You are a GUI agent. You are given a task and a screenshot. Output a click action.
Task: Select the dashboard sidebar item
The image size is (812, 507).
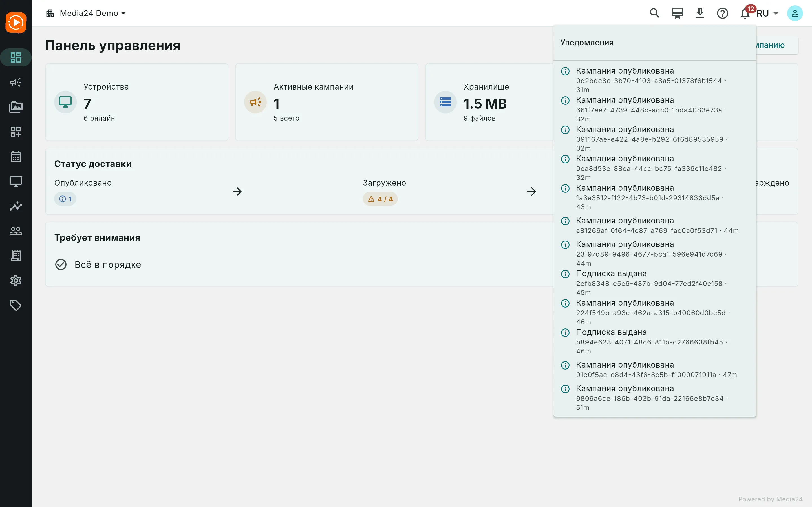[16, 57]
